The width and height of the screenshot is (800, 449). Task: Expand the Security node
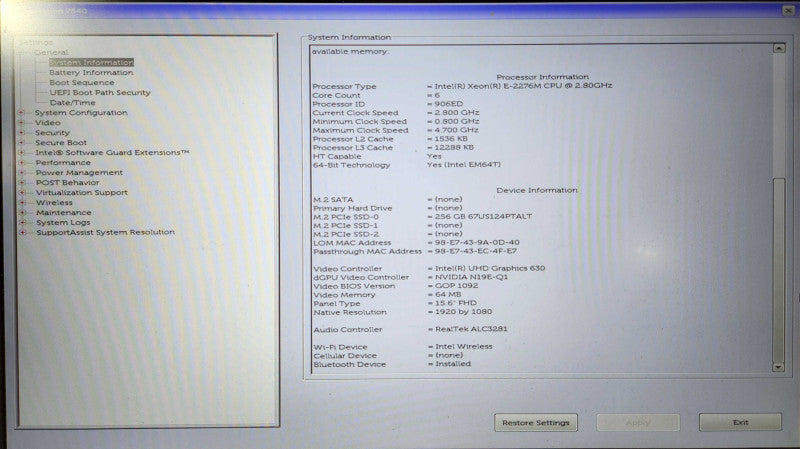point(21,133)
